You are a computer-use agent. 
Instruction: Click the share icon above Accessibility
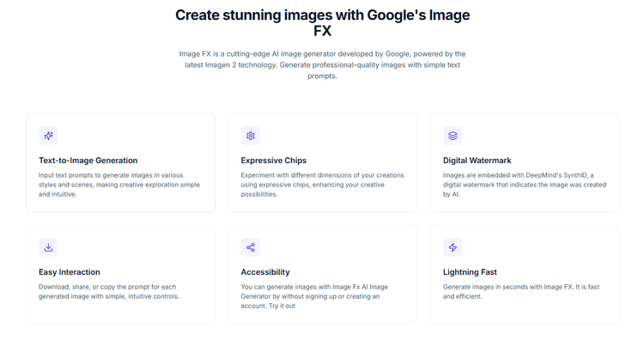click(x=251, y=247)
